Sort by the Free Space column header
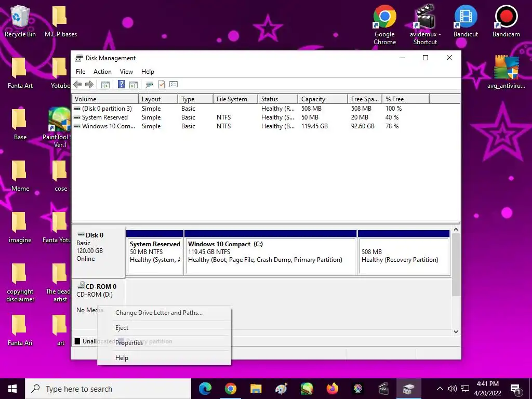The width and height of the screenshot is (532, 399). 365,99
